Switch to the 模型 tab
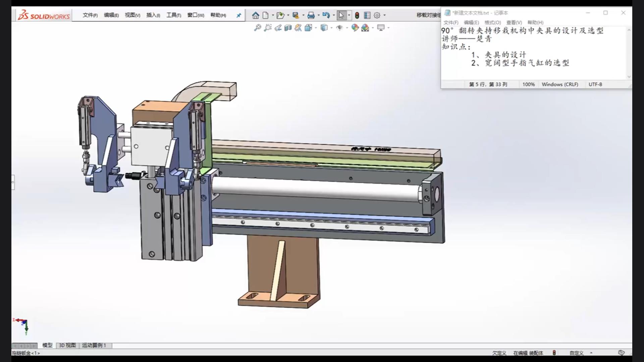The width and height of the screenshot is (644, 362). click(x=47, y=345)
